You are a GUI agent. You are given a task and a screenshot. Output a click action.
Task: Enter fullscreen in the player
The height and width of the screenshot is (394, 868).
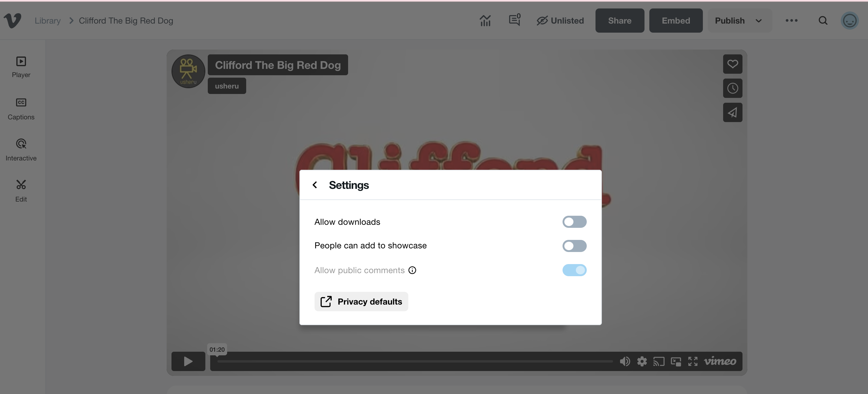coord(693,361)
